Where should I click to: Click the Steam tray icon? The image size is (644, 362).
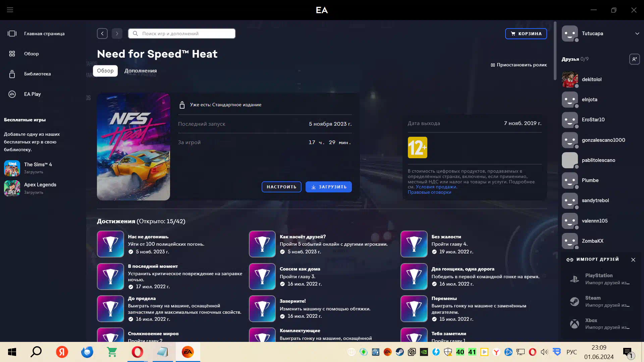click(399, 352)
